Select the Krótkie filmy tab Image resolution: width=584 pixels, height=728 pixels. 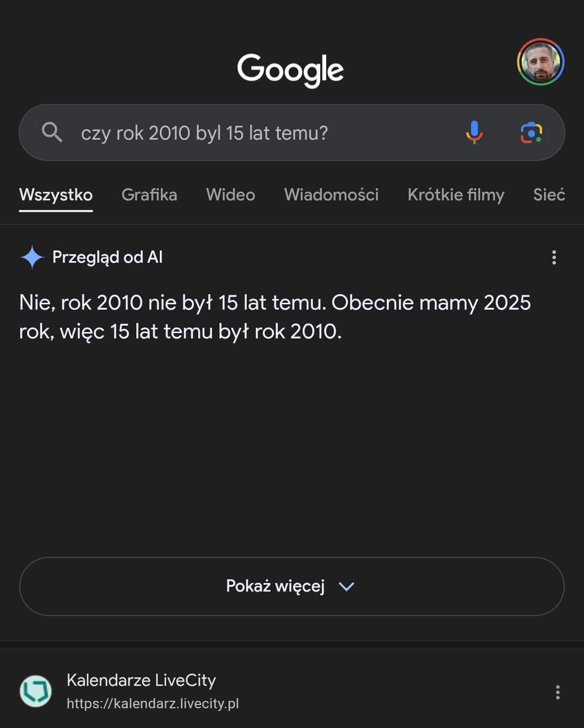456,195
